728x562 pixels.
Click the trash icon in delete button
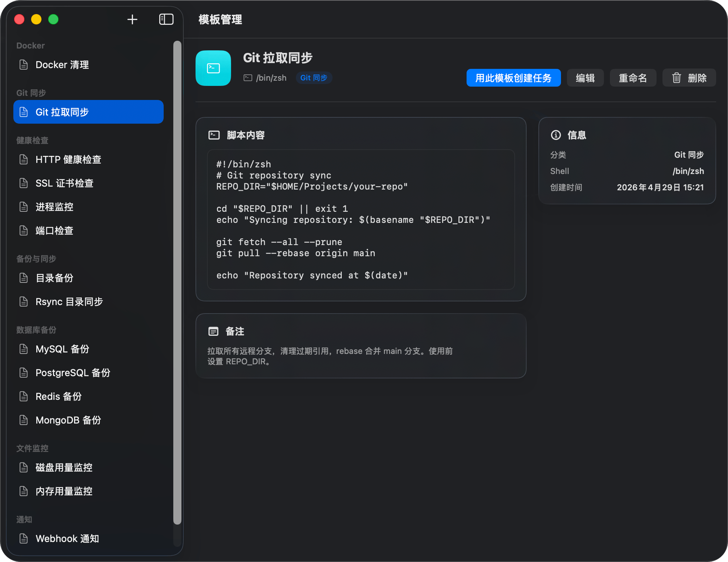point(677,78)
